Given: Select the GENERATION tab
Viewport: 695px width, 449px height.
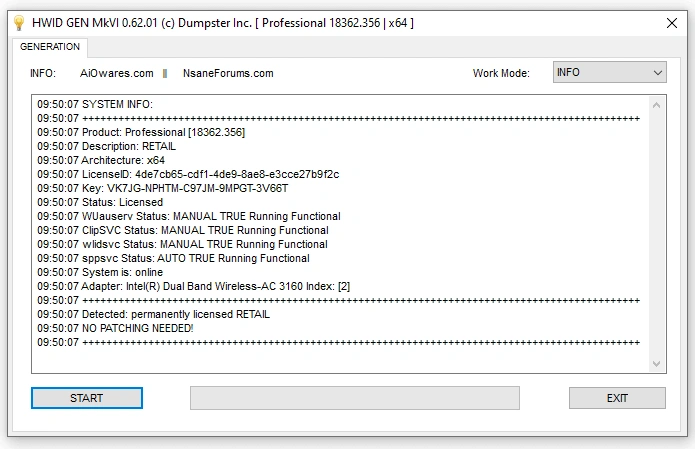Looking at the screenshot, I should [50, 47].
